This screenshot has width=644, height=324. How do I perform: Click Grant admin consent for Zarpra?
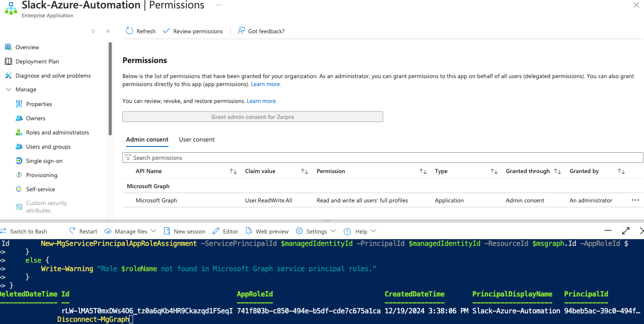pos(253,117)
